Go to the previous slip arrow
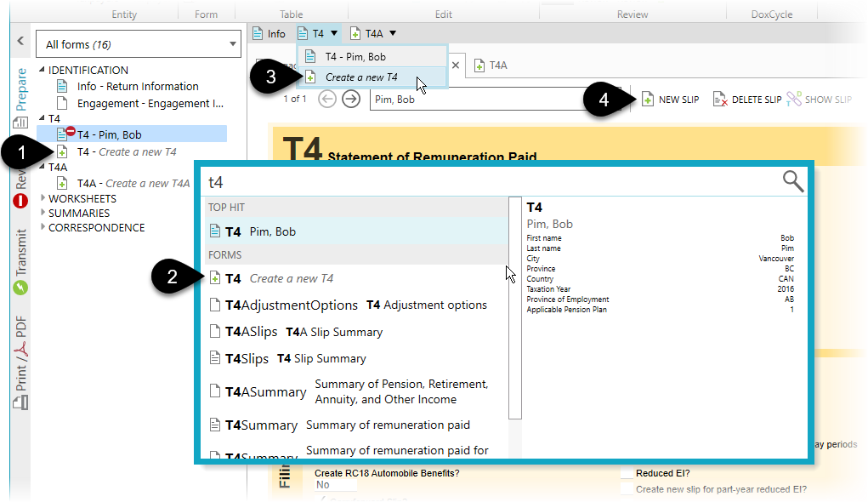This screenshot has width=868, height=502. (327, 100)
